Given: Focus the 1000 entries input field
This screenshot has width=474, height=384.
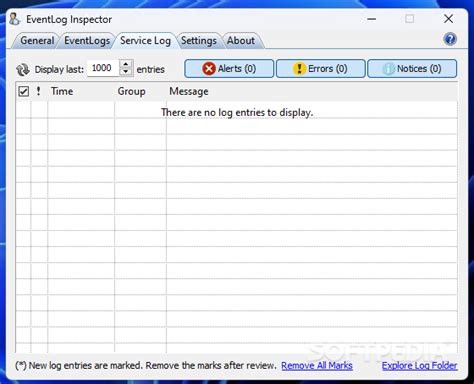Looking at the screenshot, I should (103, 68).
